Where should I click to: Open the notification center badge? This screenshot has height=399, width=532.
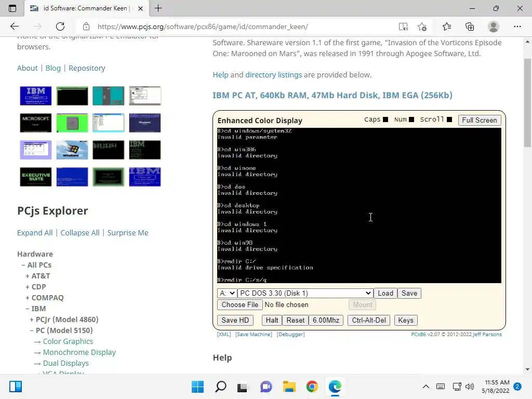click(x=517, y=387)
